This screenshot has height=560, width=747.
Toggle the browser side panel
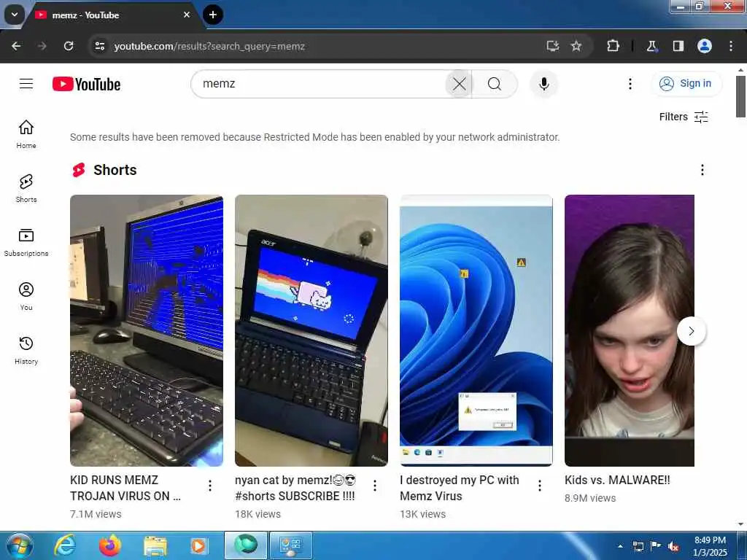[x=678, y=46]
